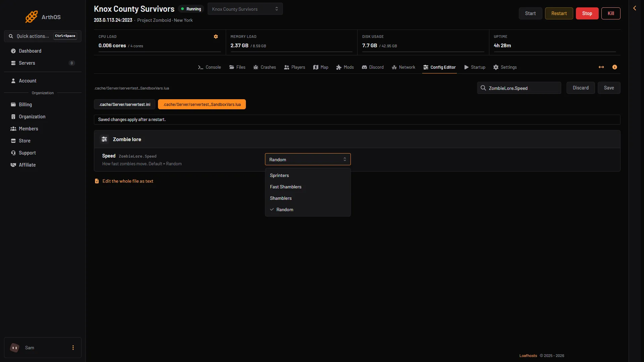Save config changes

tap(609, 88)
